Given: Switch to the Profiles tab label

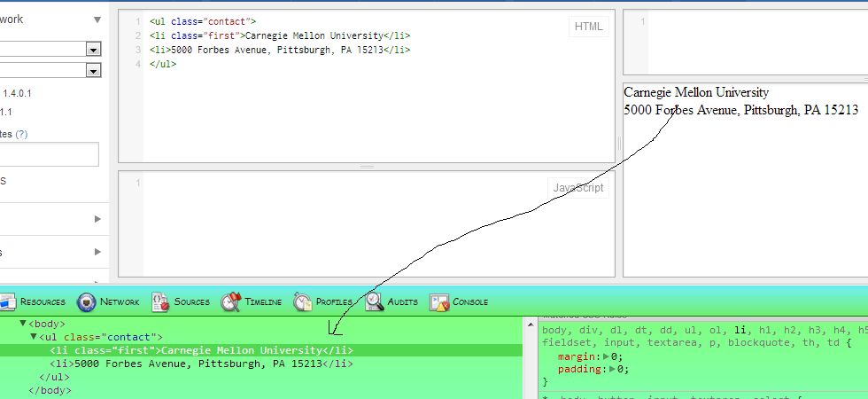Looking at the screenshot, I should 334,302.
